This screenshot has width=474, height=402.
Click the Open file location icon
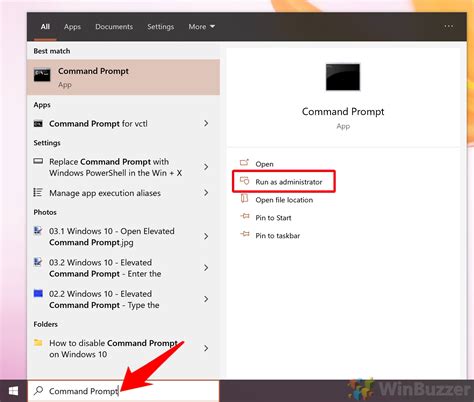(x=244, y=199)
